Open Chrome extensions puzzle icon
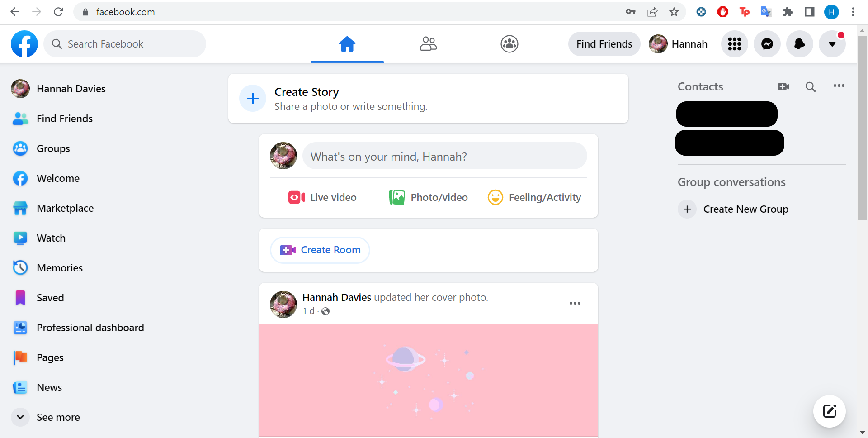868x438 pixels. 788,12
